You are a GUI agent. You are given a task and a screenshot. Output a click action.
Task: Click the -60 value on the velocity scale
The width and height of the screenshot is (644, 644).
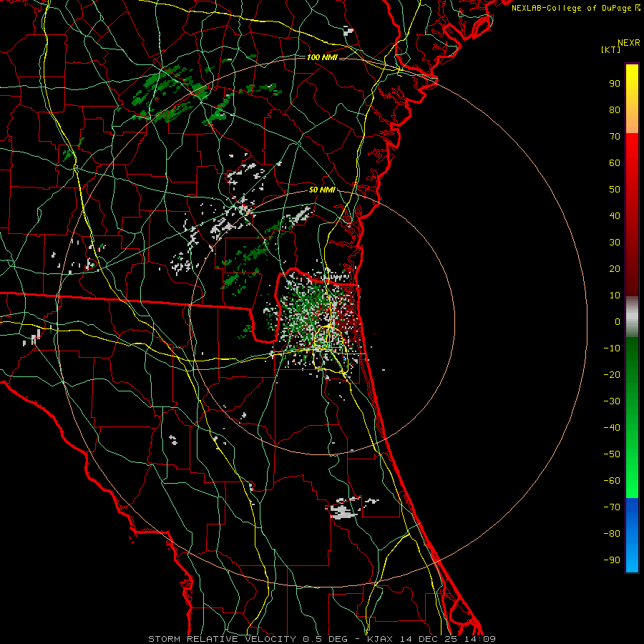click(612, 481)
